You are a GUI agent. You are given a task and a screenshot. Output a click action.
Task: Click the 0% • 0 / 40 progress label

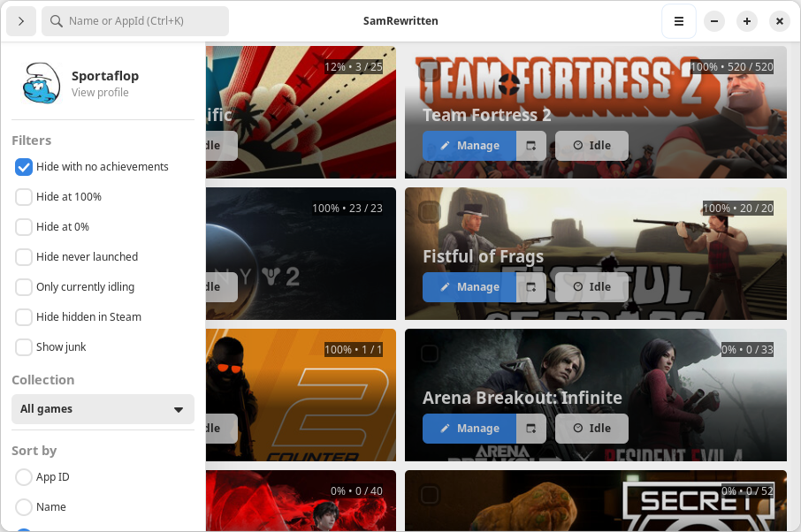pos(356,491)
